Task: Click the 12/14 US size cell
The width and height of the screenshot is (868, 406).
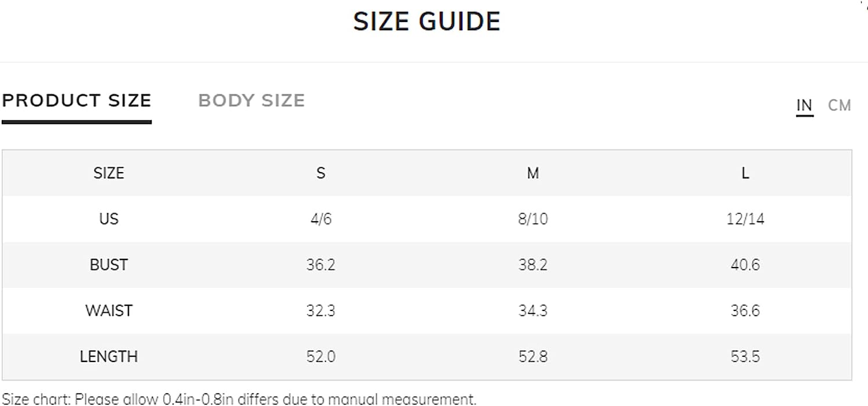Action: pos(745,219)
